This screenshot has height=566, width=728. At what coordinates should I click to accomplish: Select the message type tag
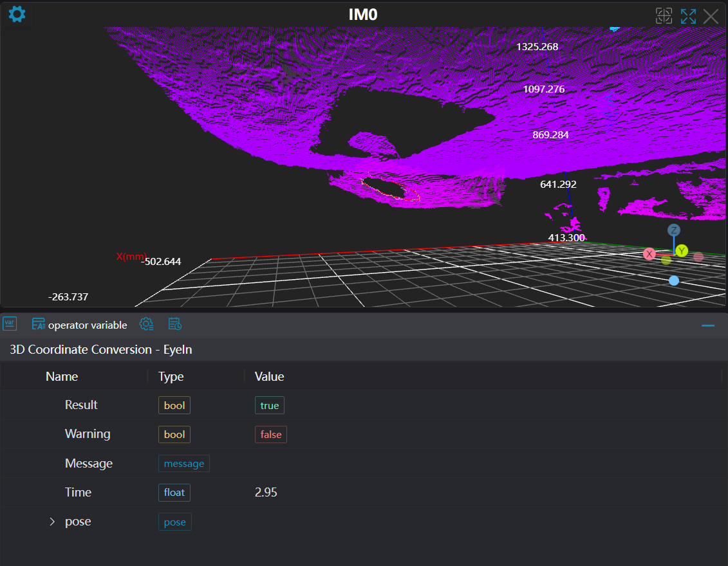(x=183, y=464)
